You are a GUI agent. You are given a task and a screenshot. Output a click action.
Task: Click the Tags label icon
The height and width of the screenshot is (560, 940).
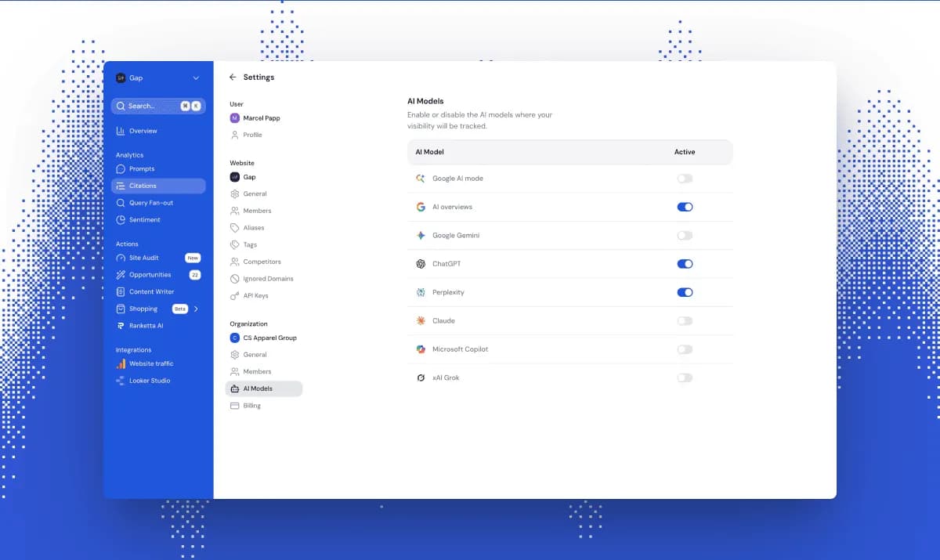(235, 244)
